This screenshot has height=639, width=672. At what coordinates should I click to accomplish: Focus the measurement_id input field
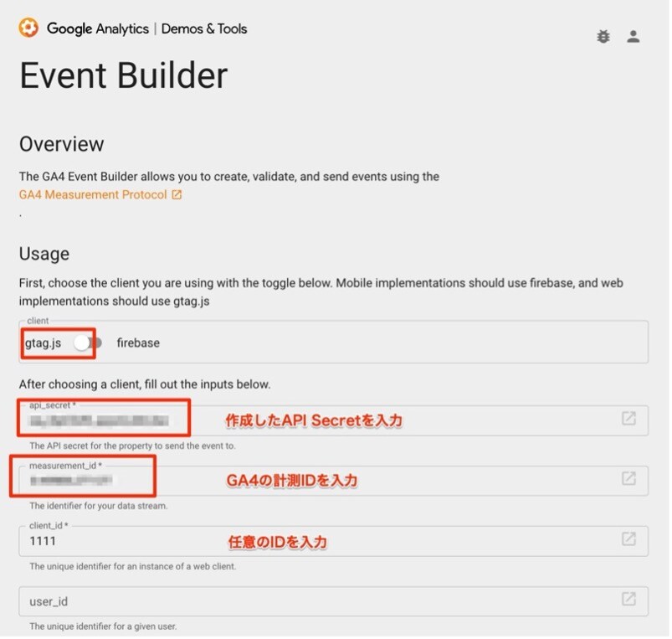[318, 481]
